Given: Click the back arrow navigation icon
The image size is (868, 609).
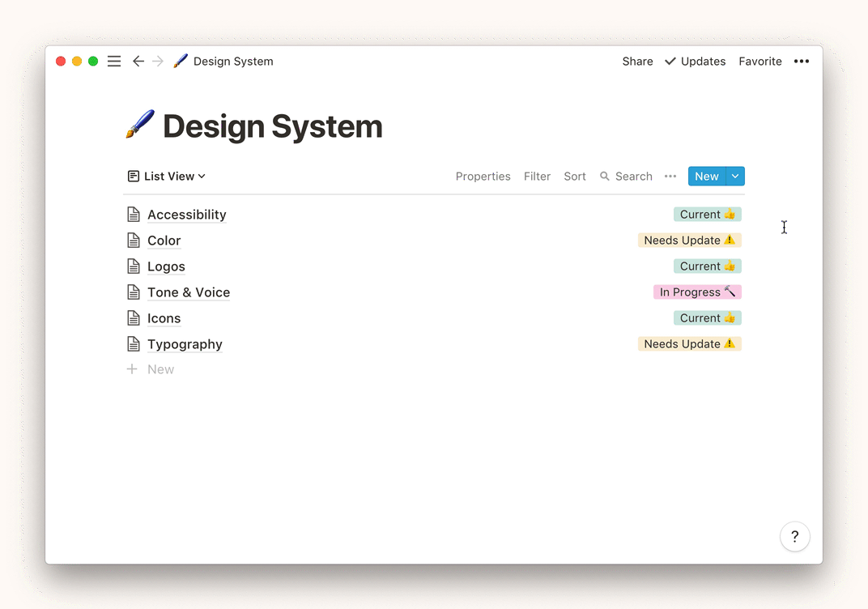Looking at the screenshot, I should 138,62.
